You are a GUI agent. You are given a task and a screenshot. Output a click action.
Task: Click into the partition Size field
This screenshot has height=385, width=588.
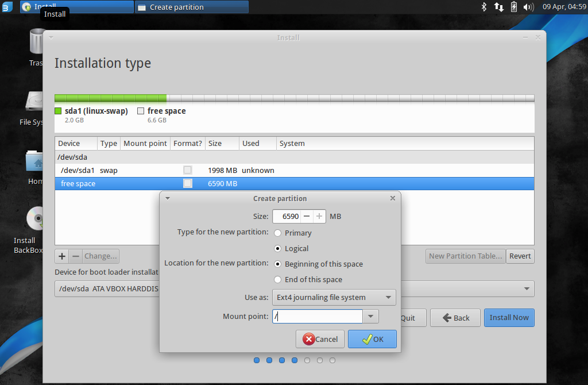[287, 216]
